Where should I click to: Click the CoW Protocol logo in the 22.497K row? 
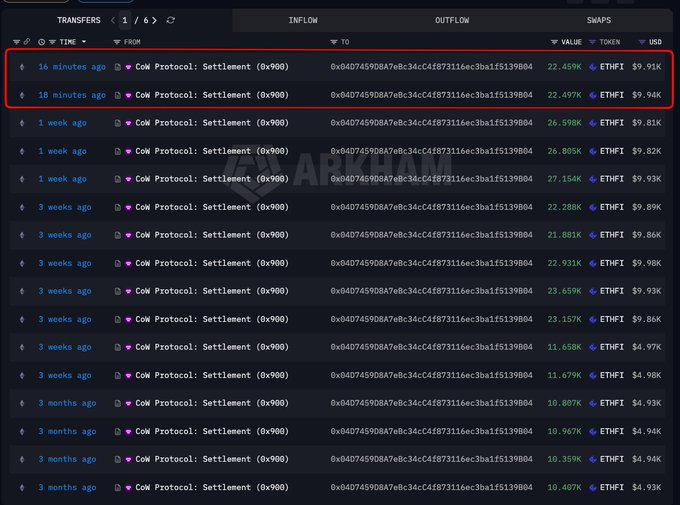[x=128, y=95]
